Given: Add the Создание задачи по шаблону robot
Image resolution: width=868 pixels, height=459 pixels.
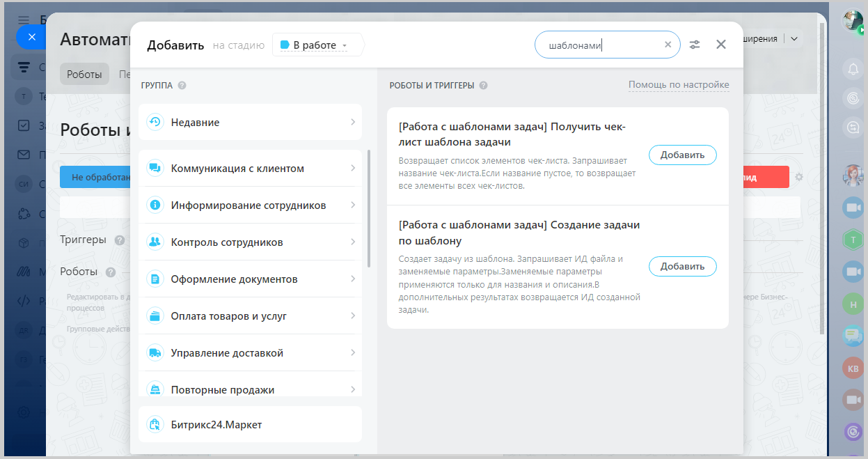Looking at the screenshot, I should point(682,266).
